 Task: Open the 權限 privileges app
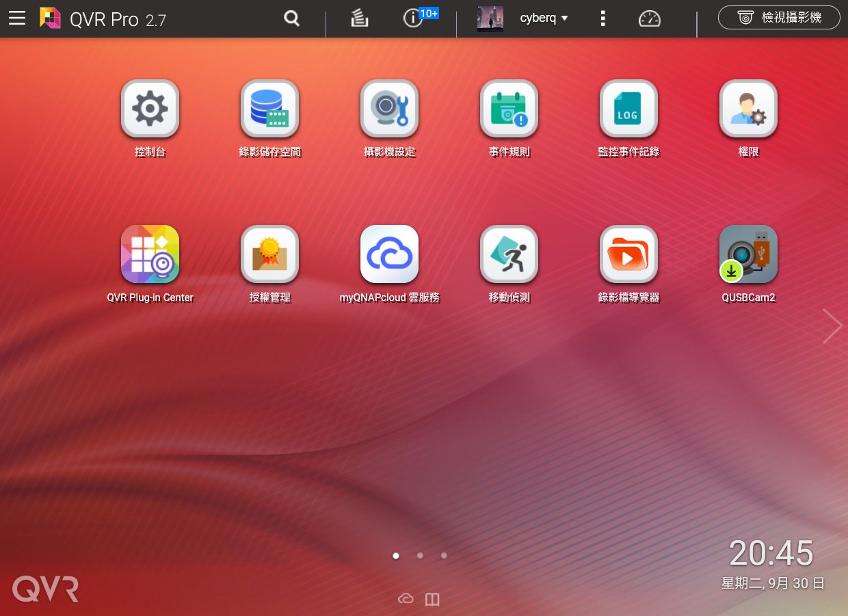pyautogui.click(x=748, y=109)
